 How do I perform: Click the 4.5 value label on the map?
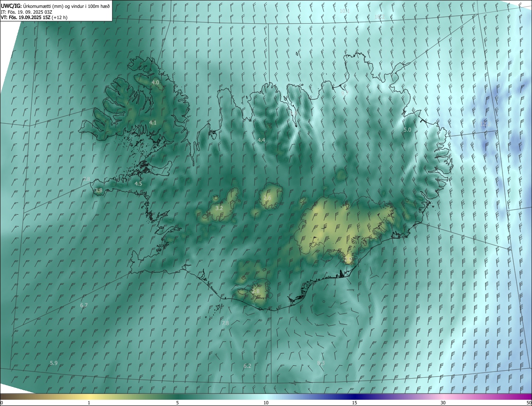(x=138, y=183)
